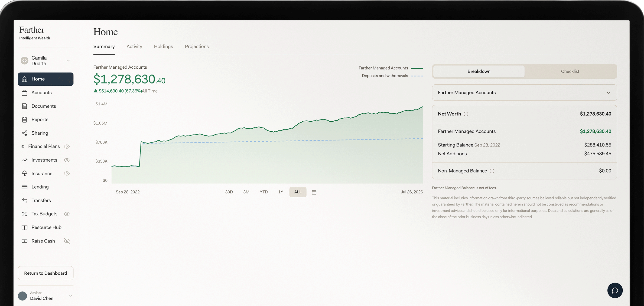Open the Farther Managed Accounts dropdown

tap(524, 93)
